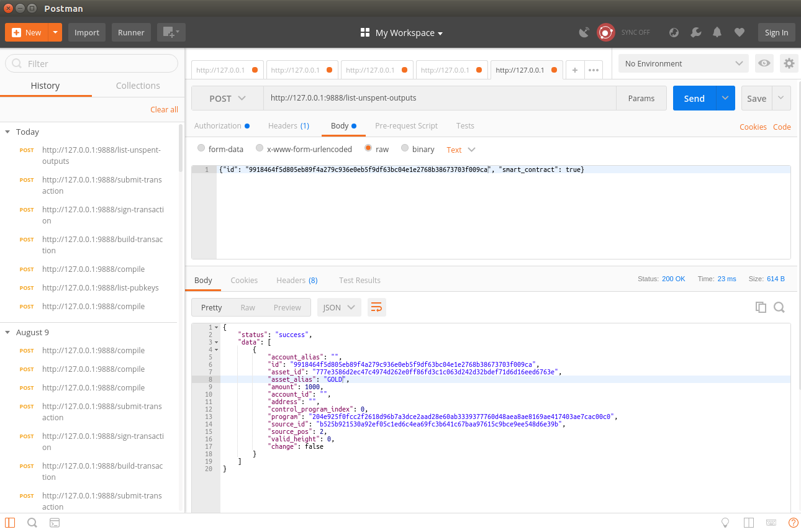Click the request URL input field
This screenshot has height=532, width=801.
[x=440, y=98]
